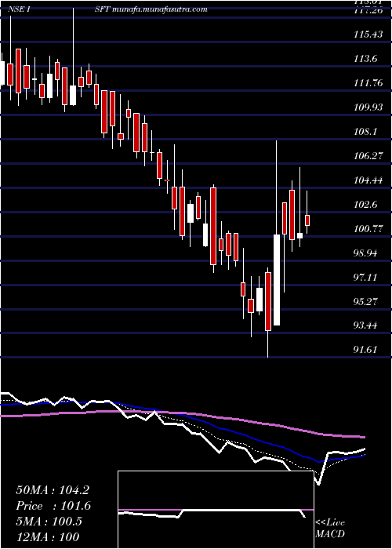The width and height of the screenshot is (392, 549).
Task: Click the 113.6 price axis label
Action: pyautogui.click(x=366, y=59)
